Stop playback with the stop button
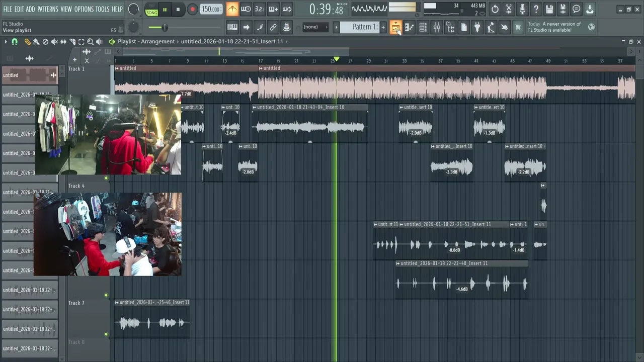 tap(178, 10)
